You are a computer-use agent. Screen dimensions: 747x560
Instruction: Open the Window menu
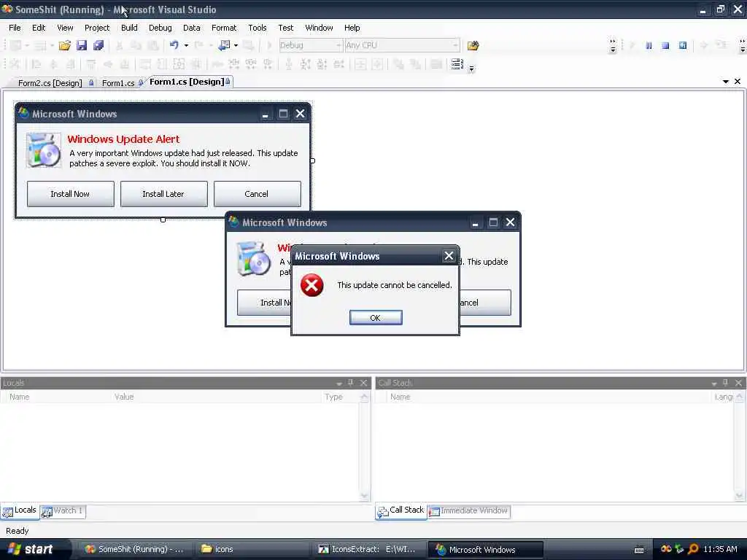[x=319, y=28]
